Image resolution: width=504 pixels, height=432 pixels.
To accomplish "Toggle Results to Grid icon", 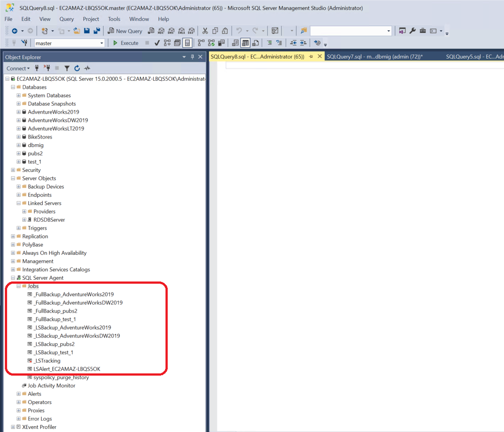I will [245, 43].
